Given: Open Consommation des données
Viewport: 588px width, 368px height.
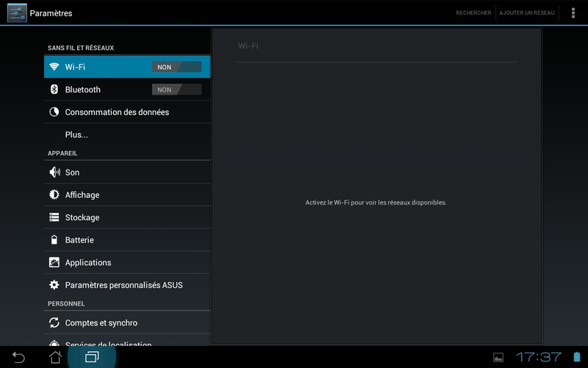Looking at the screenshot, I should [127, 112].
